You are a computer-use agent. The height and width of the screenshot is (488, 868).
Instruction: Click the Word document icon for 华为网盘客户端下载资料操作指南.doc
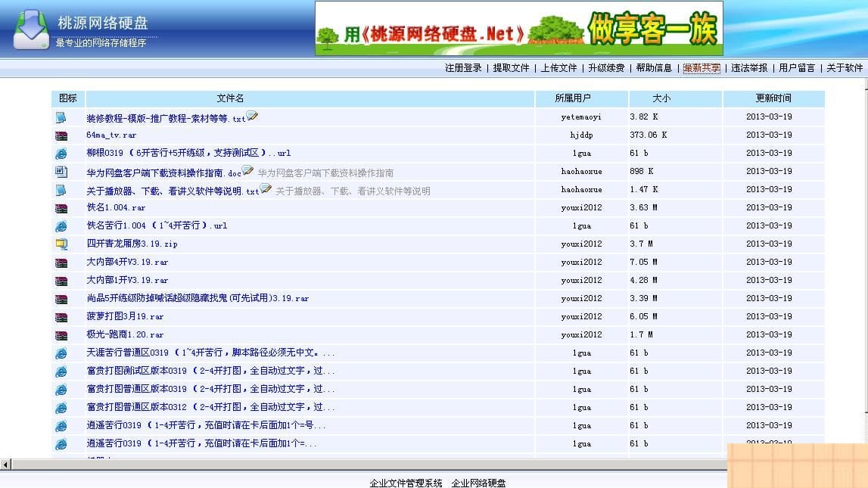tap(61, 171)
